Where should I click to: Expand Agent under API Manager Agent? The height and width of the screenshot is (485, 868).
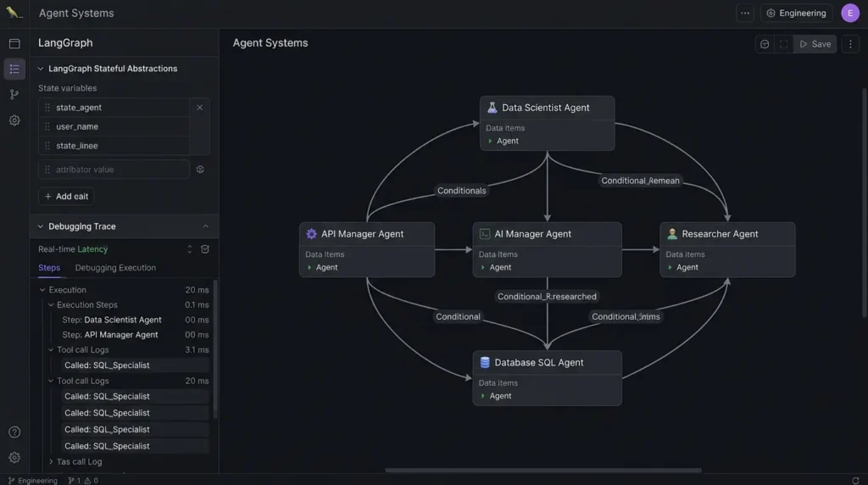(x=309, y=267)
